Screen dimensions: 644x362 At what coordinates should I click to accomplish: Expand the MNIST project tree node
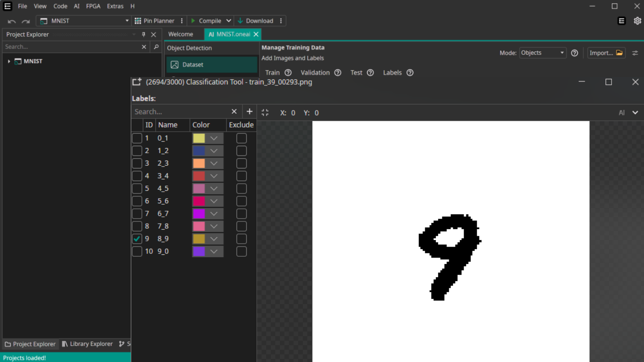(x=9, y=61)
